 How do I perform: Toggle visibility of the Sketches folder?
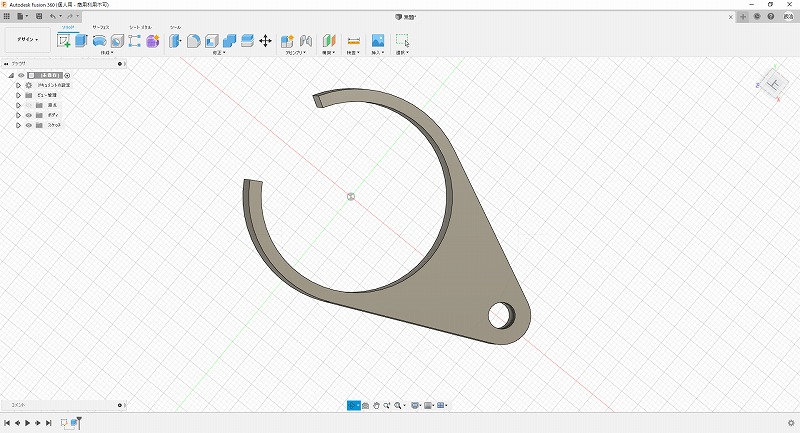tap(28, 125)
